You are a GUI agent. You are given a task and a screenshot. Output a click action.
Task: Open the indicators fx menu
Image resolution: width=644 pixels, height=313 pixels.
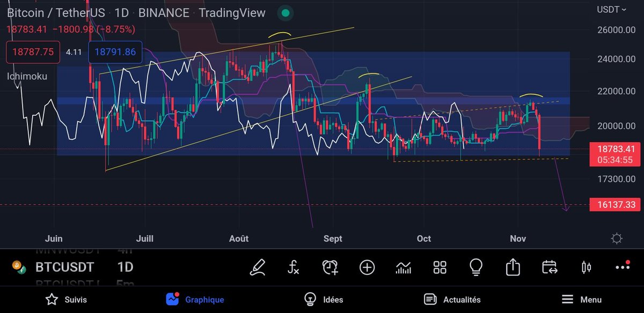click(293, 267)
